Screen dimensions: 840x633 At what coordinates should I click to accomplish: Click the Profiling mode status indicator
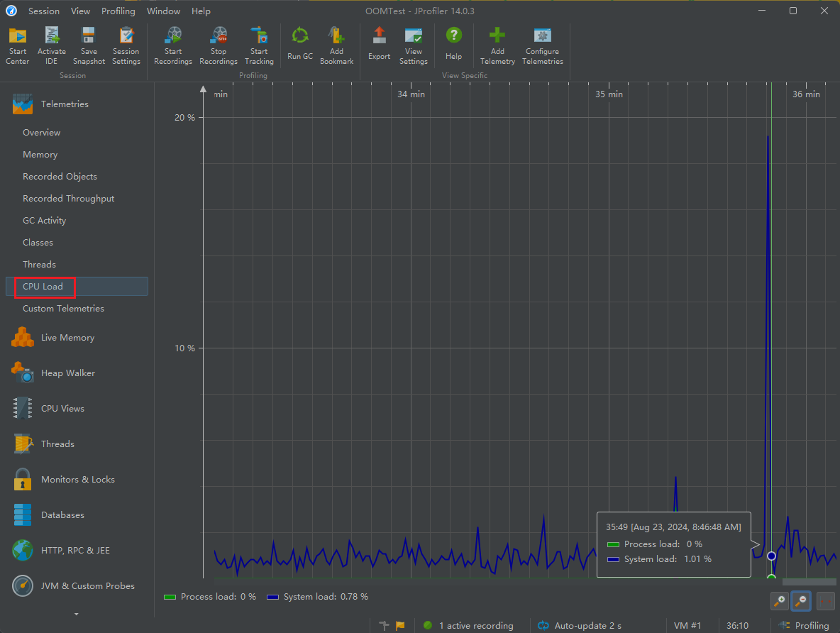pos(804,625)
